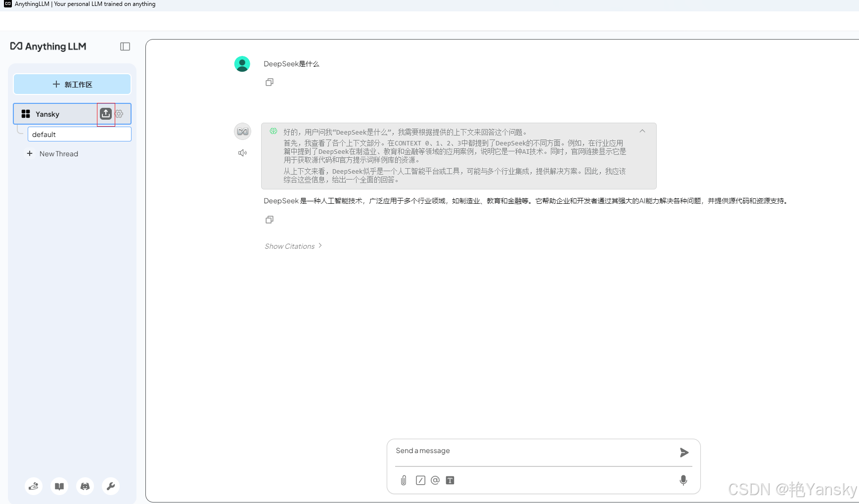The height and width of the screenshot is (504, 859).
Task: Click the response text starting 'DeepSeek 是一种人工智能技术'
Action: tap(526, 201)
